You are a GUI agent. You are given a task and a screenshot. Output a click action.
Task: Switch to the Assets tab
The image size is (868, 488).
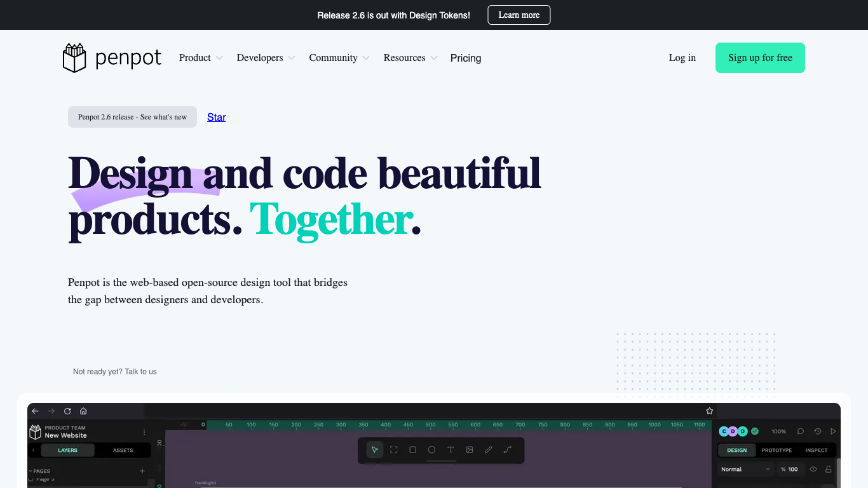point(123,451)
